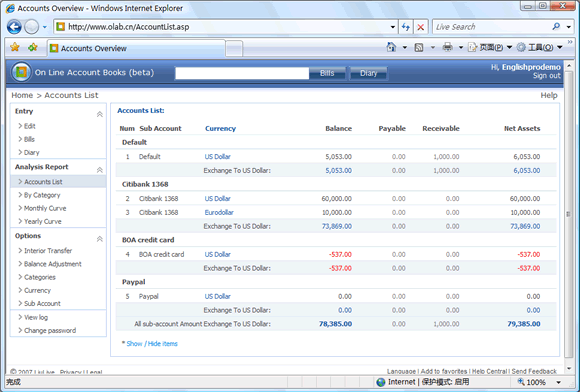580x392 pixels.
Task: Click the 100% zoom level button
Action: tap(532, 382)
